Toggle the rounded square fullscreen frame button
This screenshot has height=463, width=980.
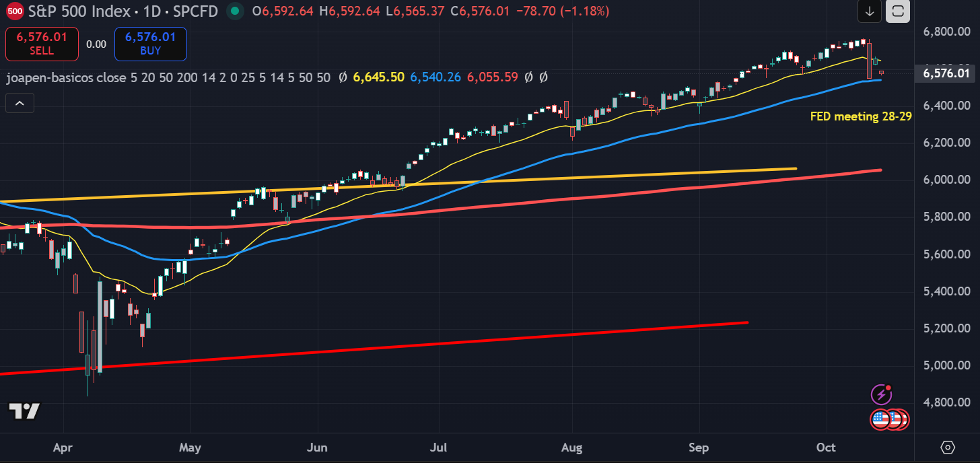(x=898, y=11)
